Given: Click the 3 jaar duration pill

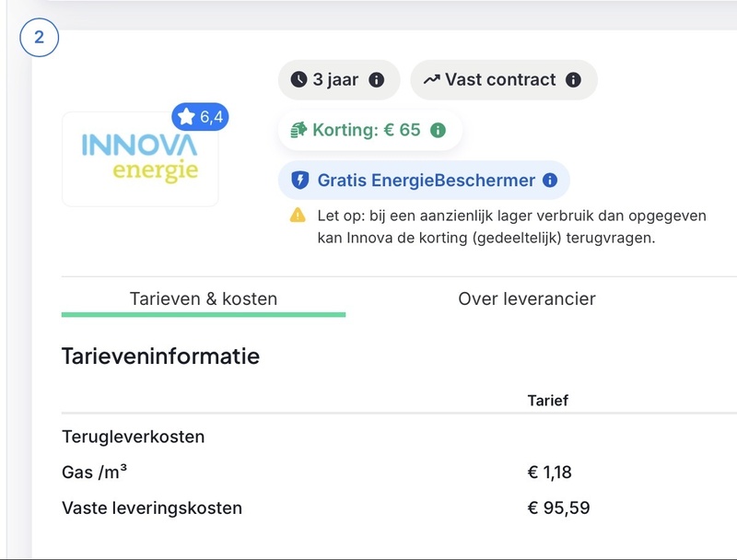Looking at the screenshot, I should click(x=337, y=80).
